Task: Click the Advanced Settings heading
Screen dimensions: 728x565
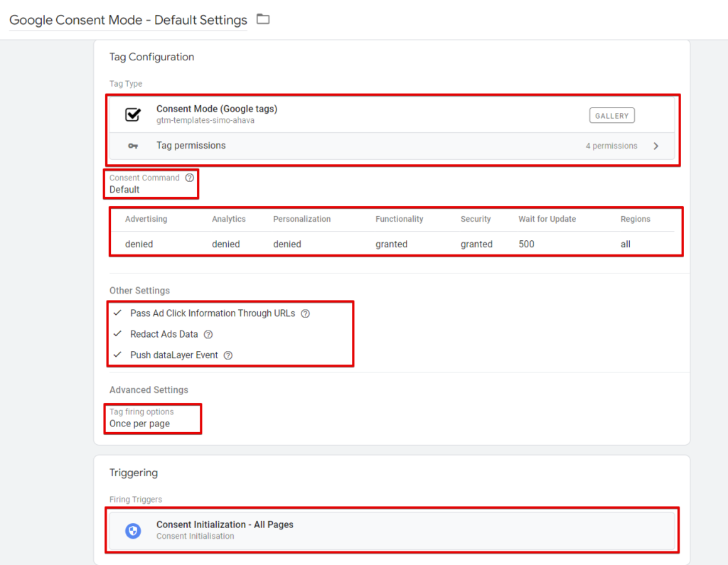Action: [149, 390]
